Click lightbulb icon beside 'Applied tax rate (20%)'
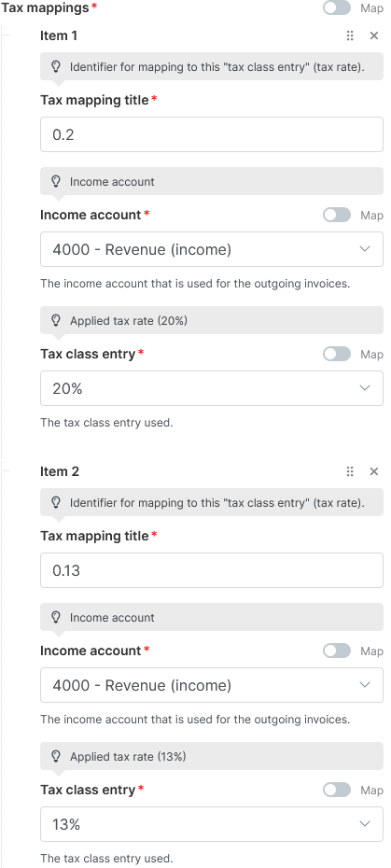 [x=56, y=320]
